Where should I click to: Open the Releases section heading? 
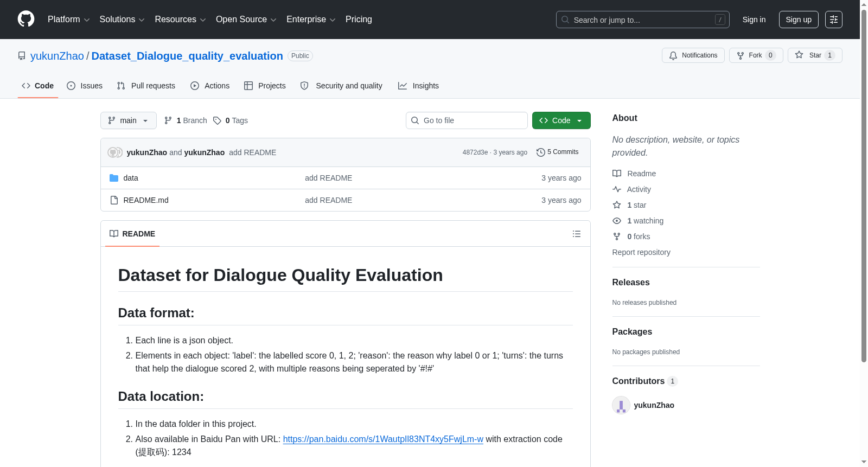coord(631,282)
